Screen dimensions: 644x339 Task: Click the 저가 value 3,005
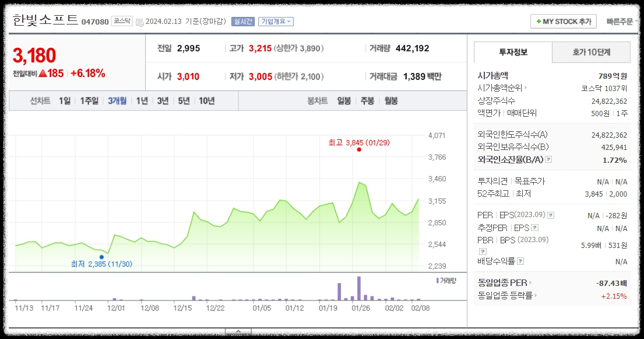click(261, 76)
